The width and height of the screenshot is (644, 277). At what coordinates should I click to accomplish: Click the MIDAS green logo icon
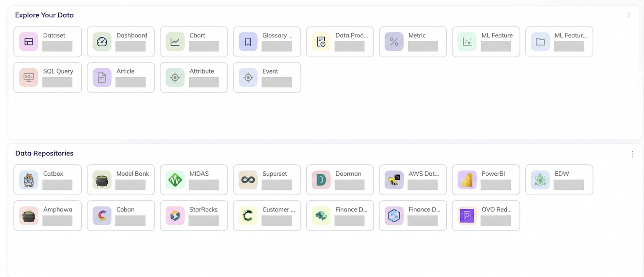click(x=175, y=180)
